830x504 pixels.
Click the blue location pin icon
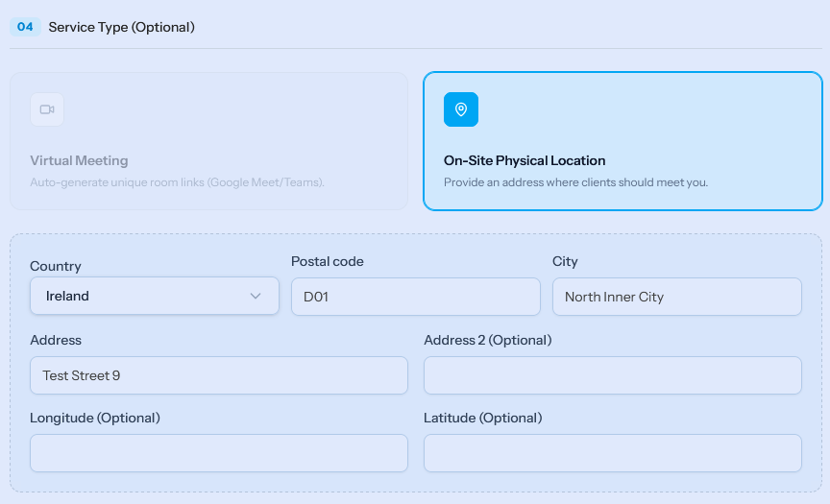(x=461, y=109)
